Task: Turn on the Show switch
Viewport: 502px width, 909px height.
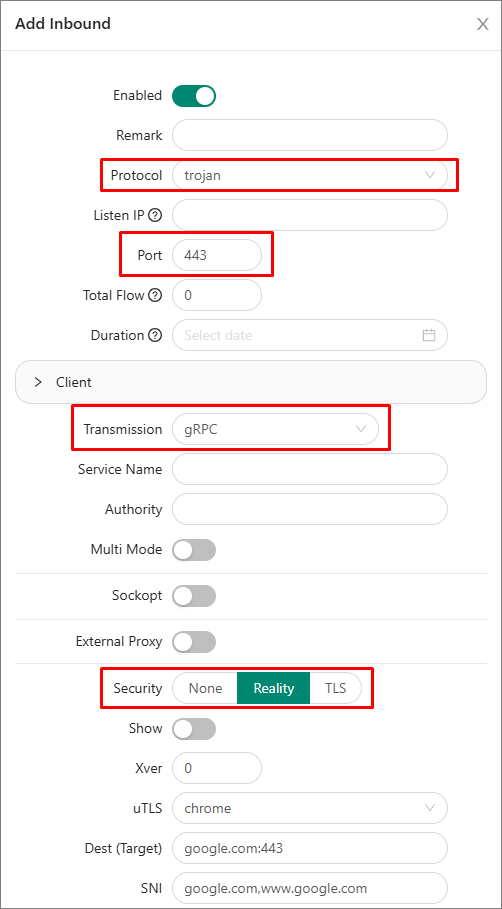Action: [x=194, y=729]
